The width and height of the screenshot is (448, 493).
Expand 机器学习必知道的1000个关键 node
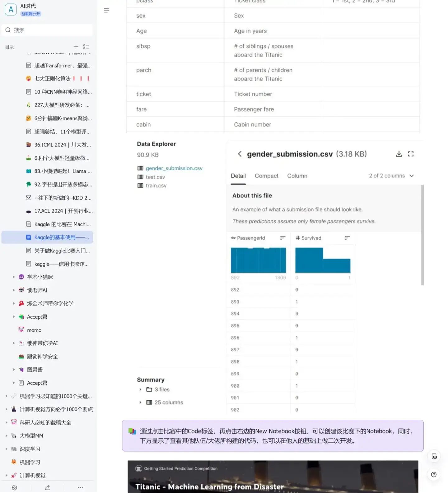6,396
